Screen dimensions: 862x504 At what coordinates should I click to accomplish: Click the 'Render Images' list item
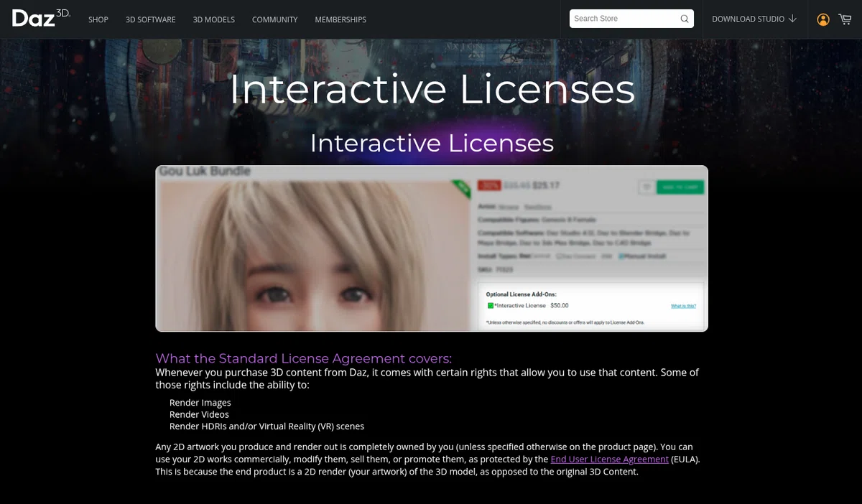(200, 403)
